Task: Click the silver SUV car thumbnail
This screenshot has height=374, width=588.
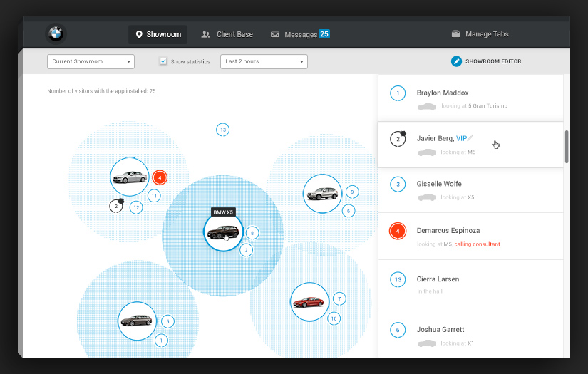Action: coord(322,194)
